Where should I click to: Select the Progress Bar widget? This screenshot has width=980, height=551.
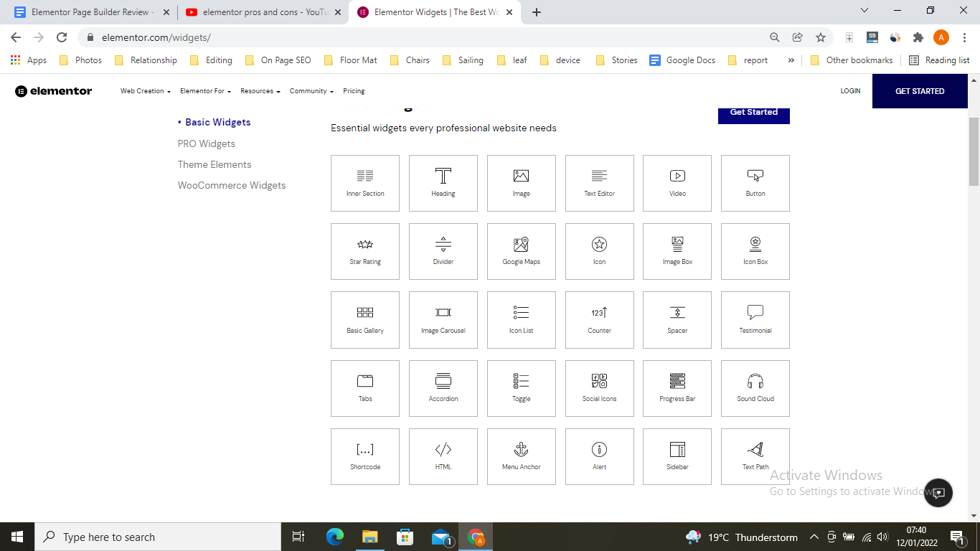click(677, 388)
